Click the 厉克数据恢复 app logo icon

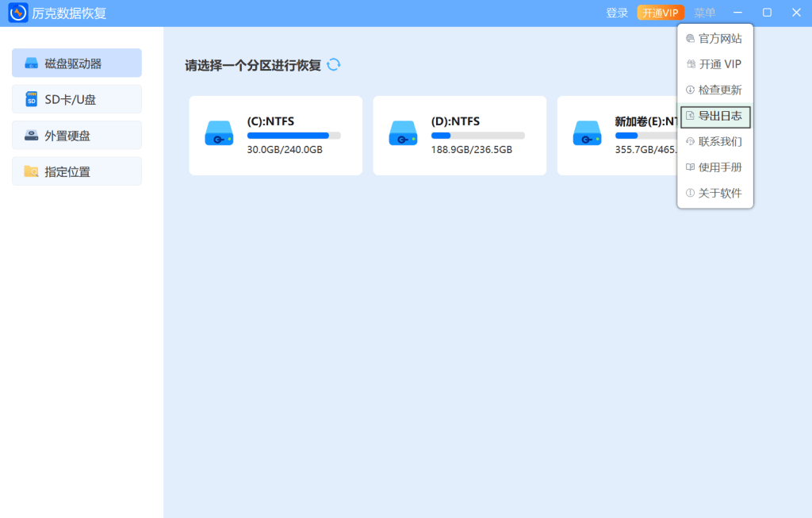point(18,13)
